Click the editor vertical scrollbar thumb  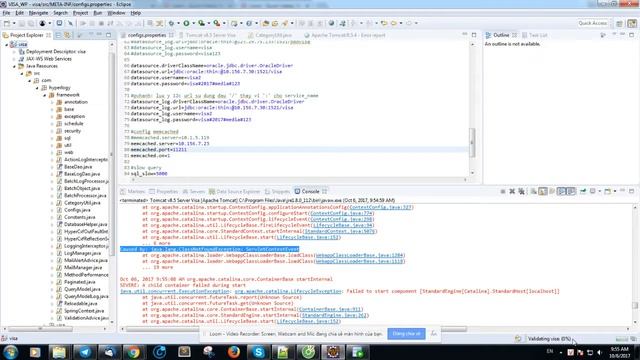coord(472,142)
